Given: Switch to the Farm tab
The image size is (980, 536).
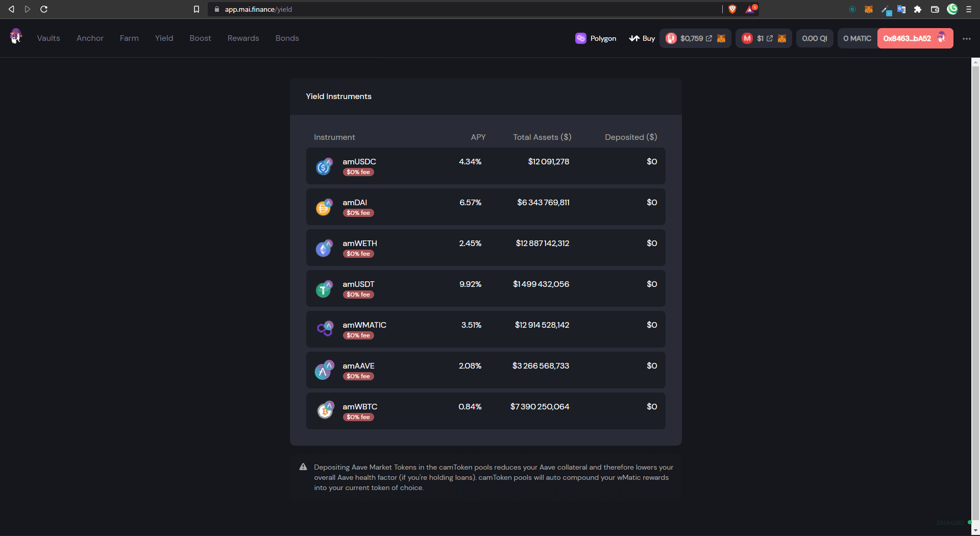Looking at the screenshot, I should pos(129,38).
